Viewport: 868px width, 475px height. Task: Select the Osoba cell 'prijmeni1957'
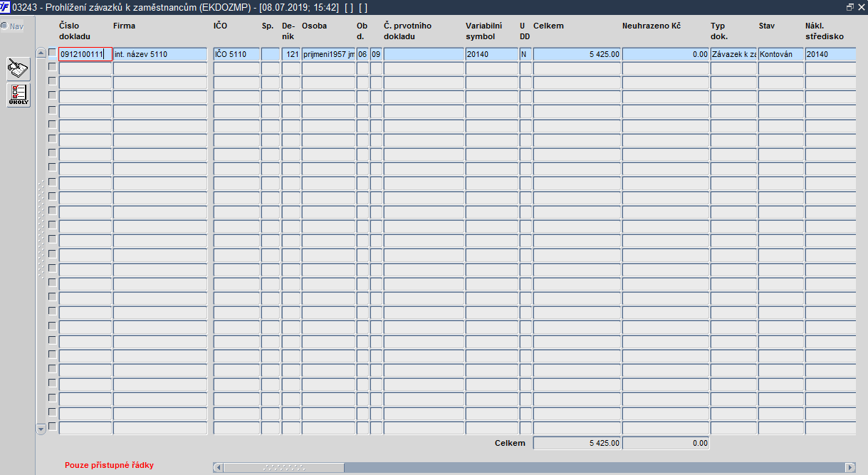pyautogui.click(x=328, y=53)
